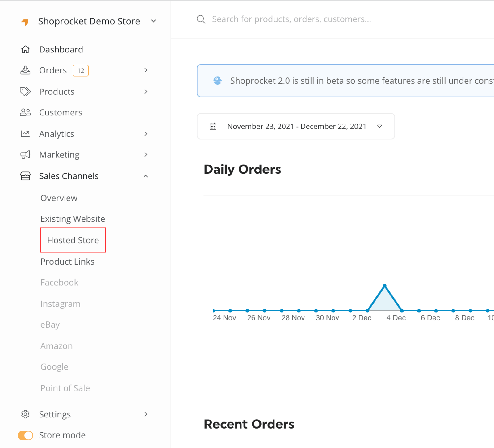
Task: Click the Settings gear icon
Action: 25,414
